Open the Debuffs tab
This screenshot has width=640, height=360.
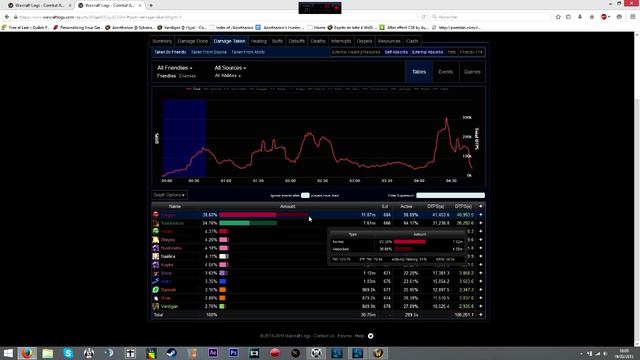pyautogui.click(x=297, y=41)
